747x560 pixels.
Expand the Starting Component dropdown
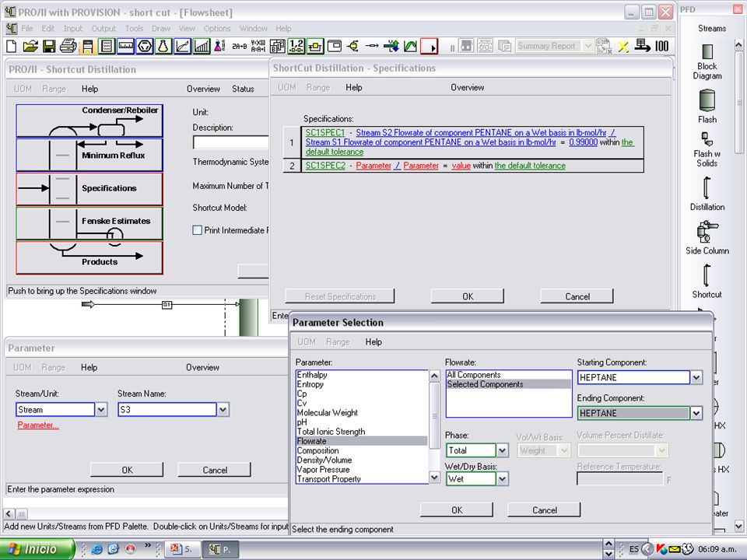(x=696, y=378)
